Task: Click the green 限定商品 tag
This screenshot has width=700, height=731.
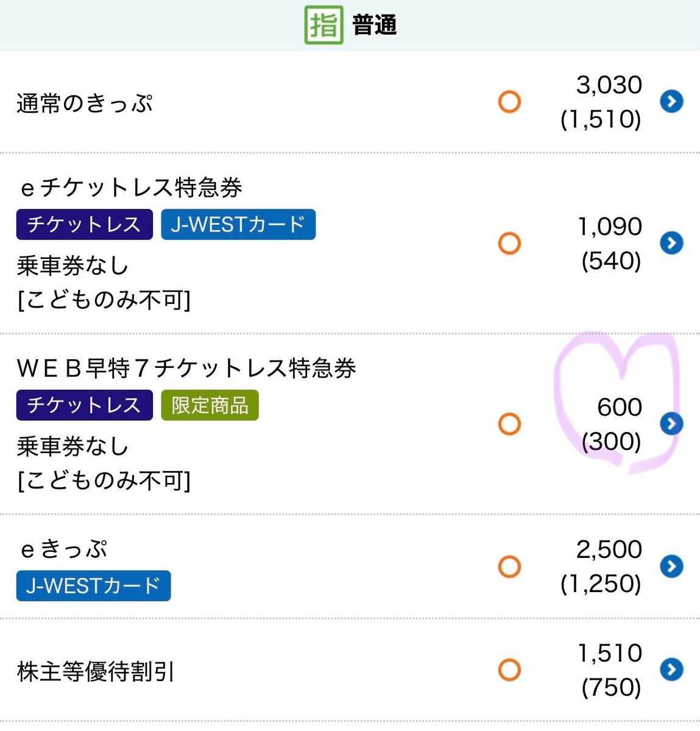Action: (x=210, y=405)
